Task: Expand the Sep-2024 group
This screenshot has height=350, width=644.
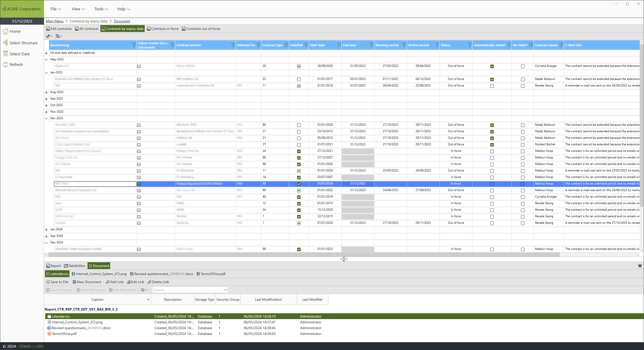Action: (x=46, y=236)
